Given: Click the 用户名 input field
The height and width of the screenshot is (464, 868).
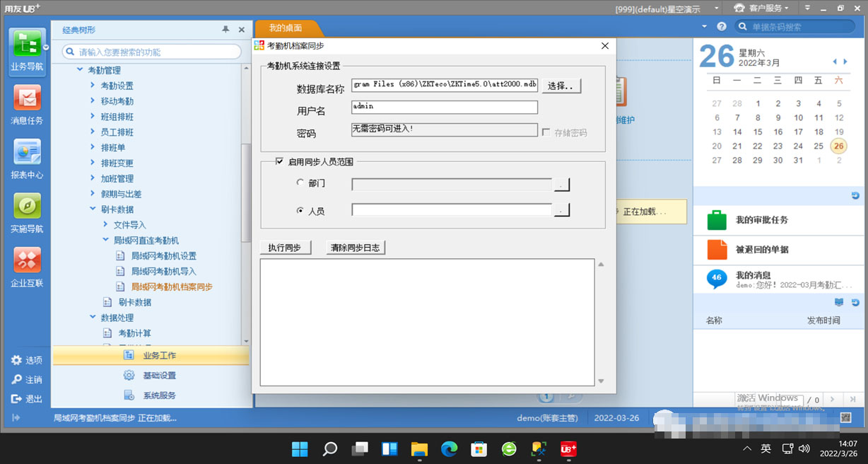Looking at the screenshot, I should pos(445,107).
